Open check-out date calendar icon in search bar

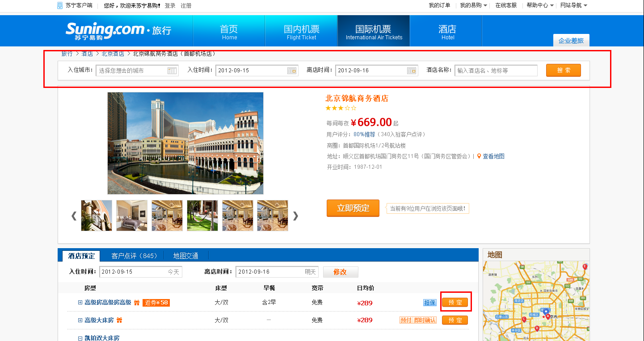412,71
